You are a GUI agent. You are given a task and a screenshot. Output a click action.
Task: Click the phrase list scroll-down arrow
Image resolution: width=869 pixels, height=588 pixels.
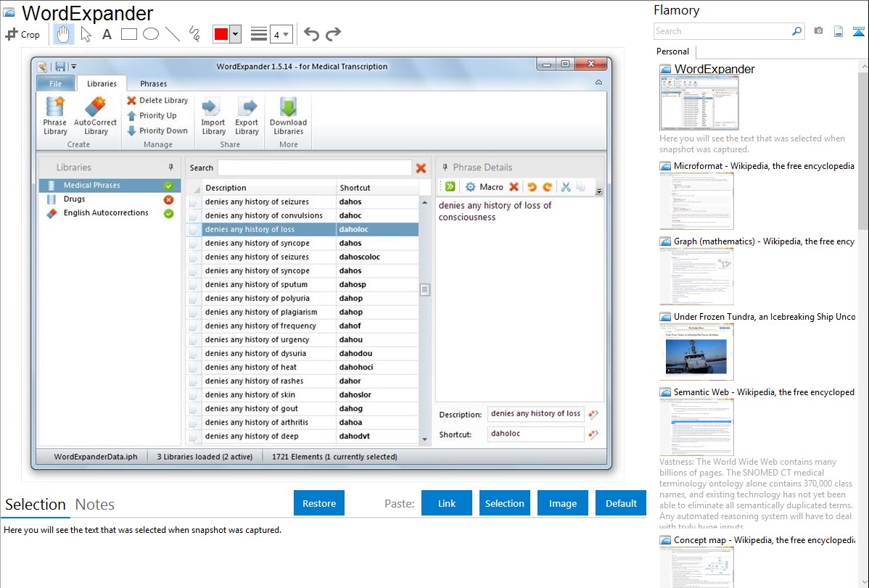425,439
